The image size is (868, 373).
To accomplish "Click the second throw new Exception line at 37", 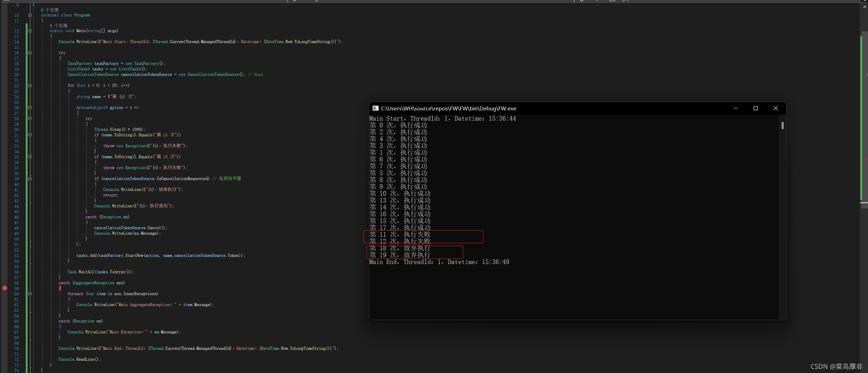I will click(145, 168).
